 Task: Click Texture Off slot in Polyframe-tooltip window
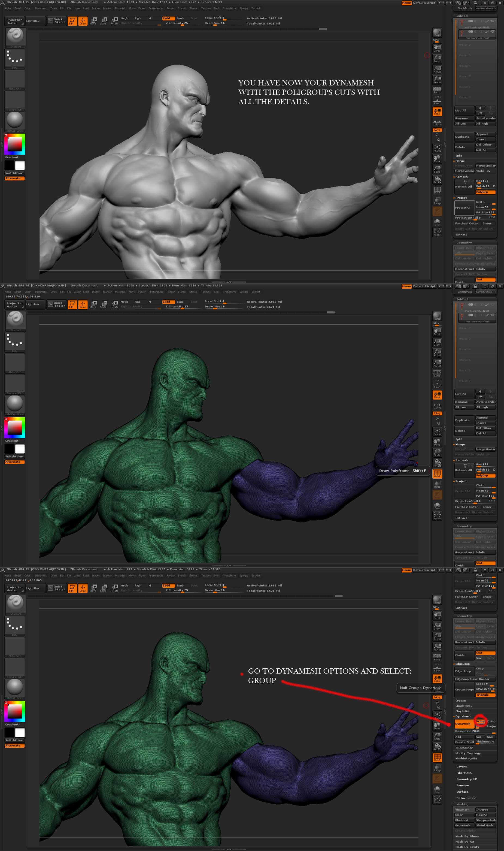pos(15,384)
